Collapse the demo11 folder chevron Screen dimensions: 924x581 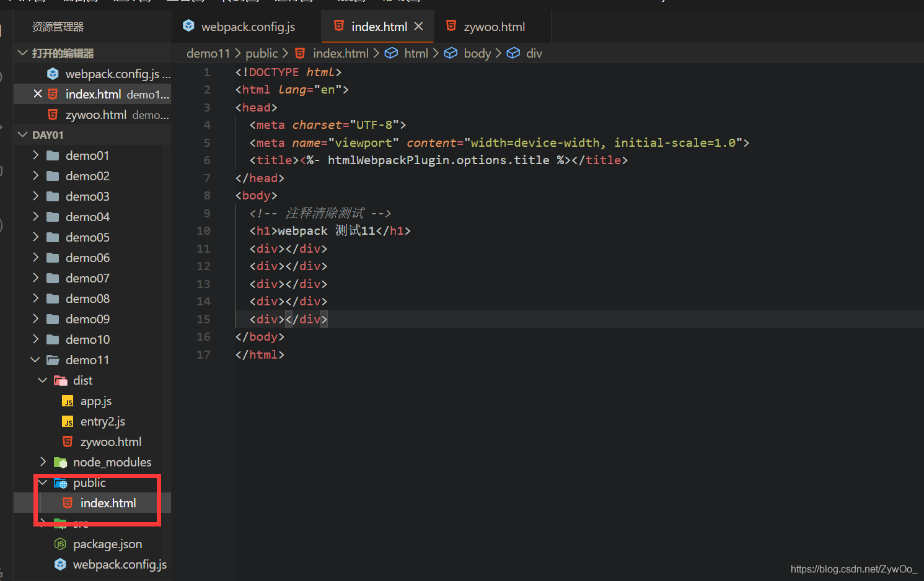click(35, 359)
